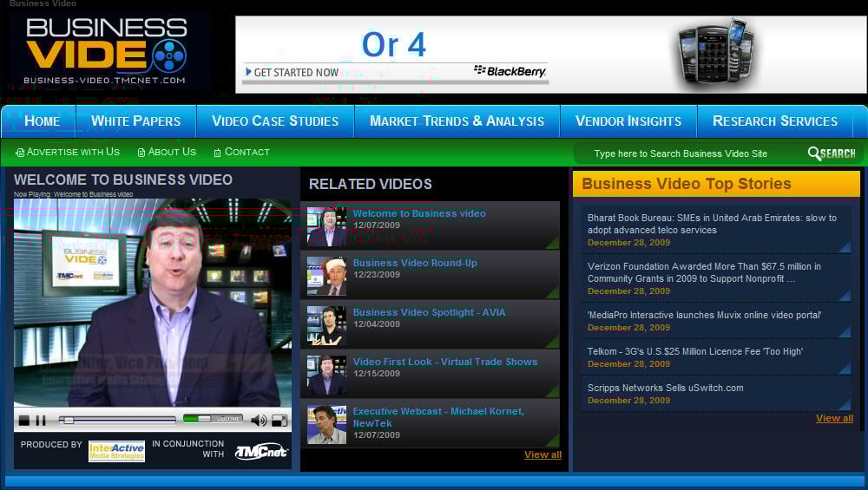Click the TMCnet logo below player
This screenshot has height=490, width=868.
point(261,451)
